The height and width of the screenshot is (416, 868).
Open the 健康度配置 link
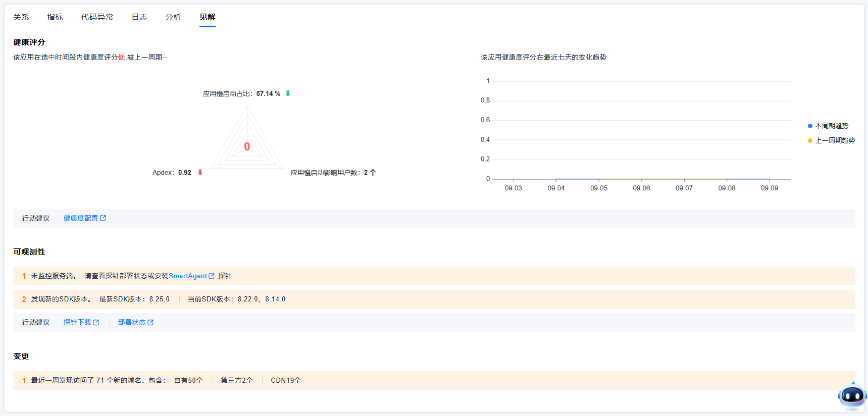point(81,218)
